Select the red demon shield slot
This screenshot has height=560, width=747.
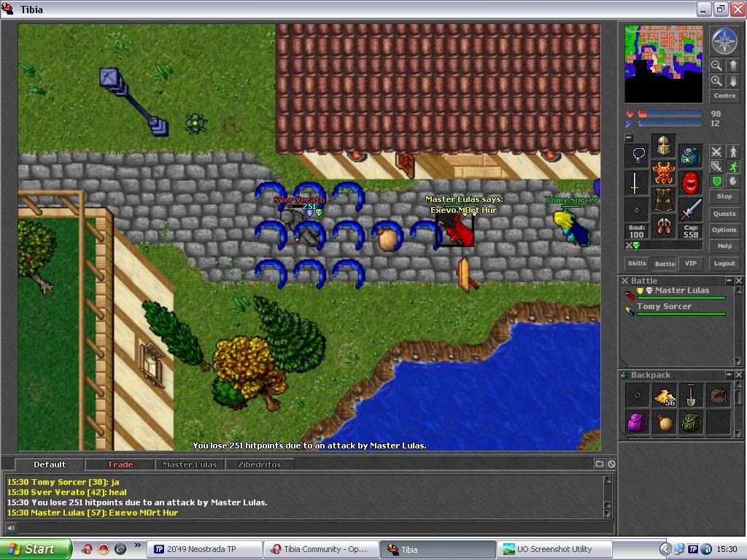pyautogui.click(x=690, y=183)
